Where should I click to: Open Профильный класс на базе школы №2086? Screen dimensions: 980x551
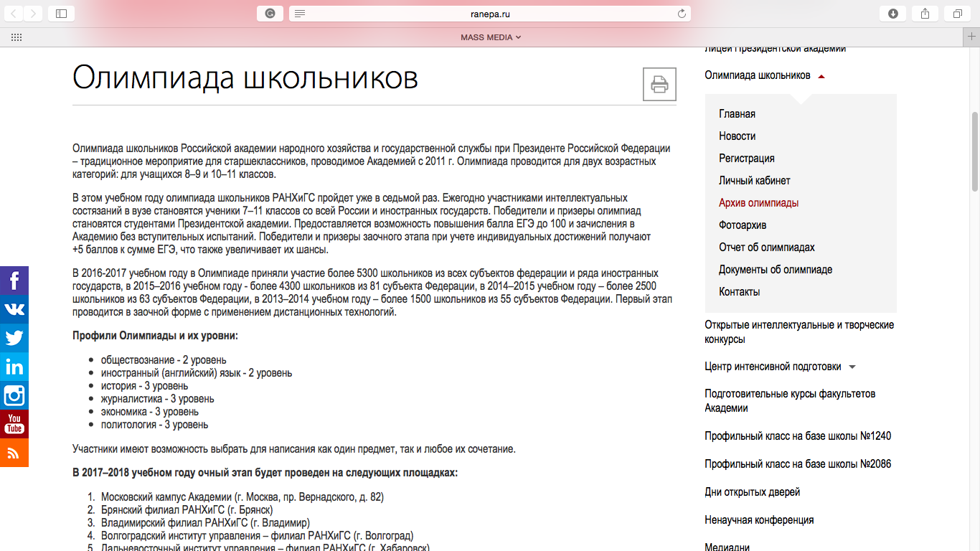pos(798,464)
